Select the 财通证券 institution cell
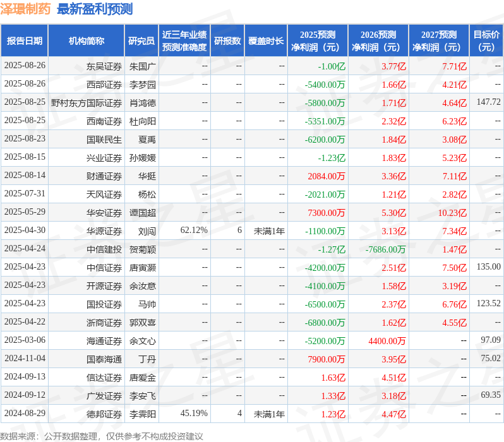Viewport: 504px width, 442px height. [x=86, y=176]
